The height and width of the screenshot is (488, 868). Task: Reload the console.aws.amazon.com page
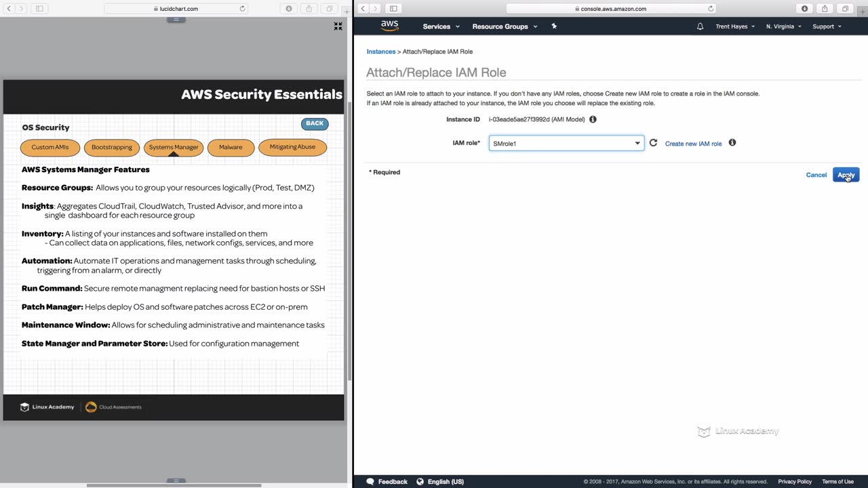pos(711,9)
